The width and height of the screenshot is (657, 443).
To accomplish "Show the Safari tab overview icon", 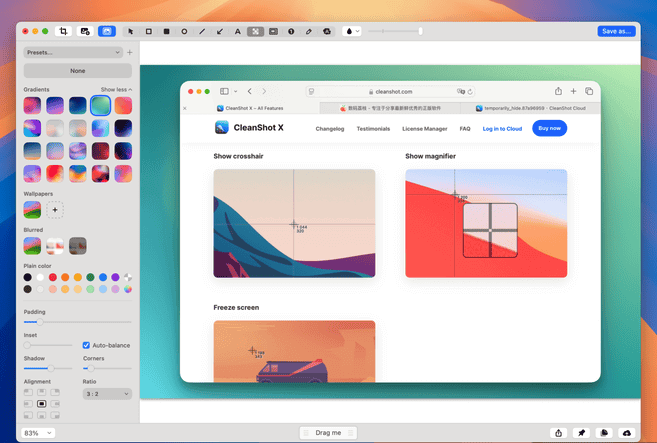I will click(x=589, y=91).
